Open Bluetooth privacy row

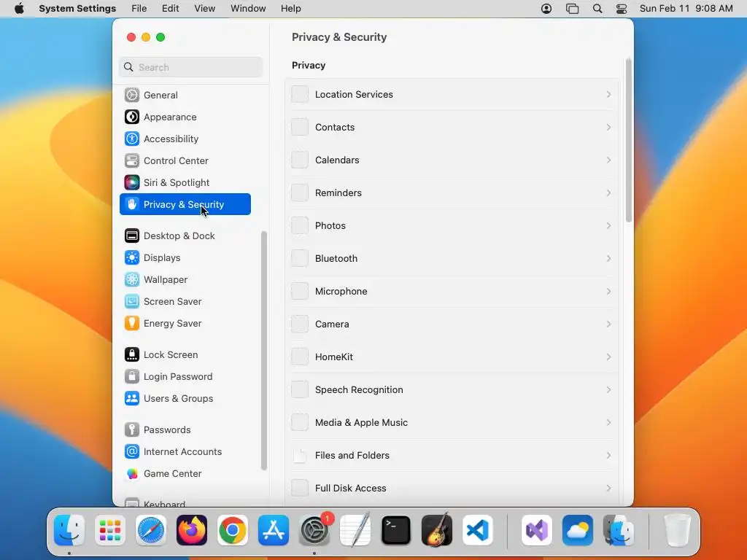[452, 259]
